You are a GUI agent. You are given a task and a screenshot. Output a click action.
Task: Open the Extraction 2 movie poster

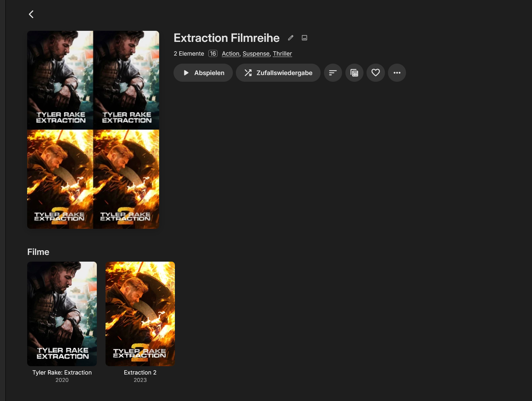click(140, 314)
